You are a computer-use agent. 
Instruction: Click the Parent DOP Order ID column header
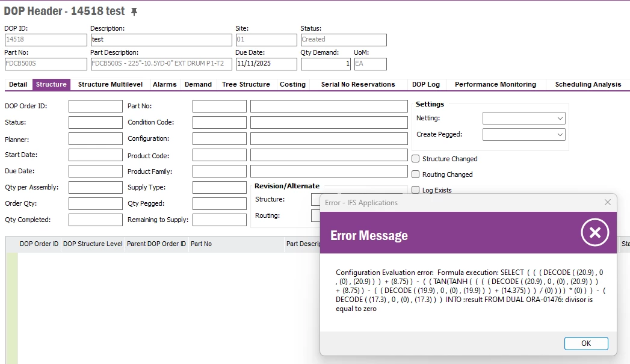(x=156, y=244)
